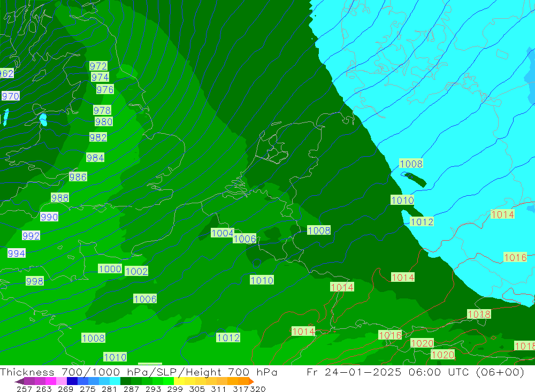This screenshot has width=535, height=392.
Task: Click the blue 1012 label on the cyan boundary
Action: [x=422, y=222]
